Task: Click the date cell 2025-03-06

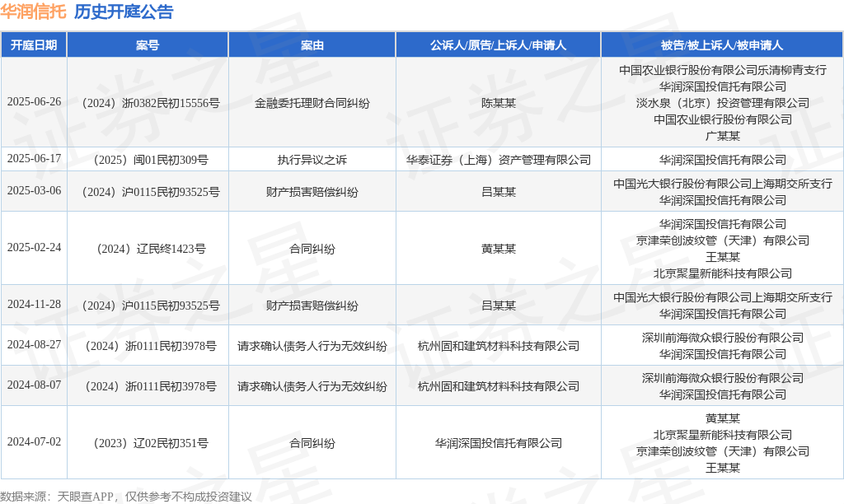Action: click(x=34, y=191)
